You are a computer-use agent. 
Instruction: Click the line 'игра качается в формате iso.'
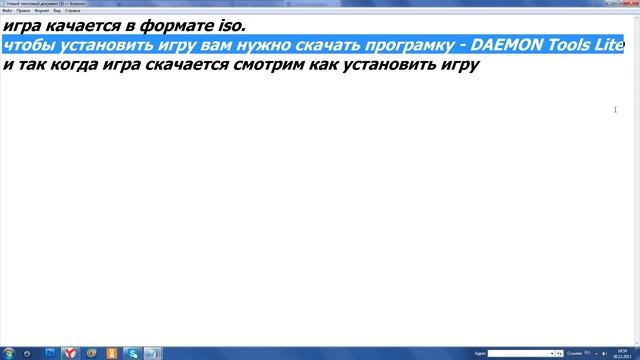(x=124, y=25)
